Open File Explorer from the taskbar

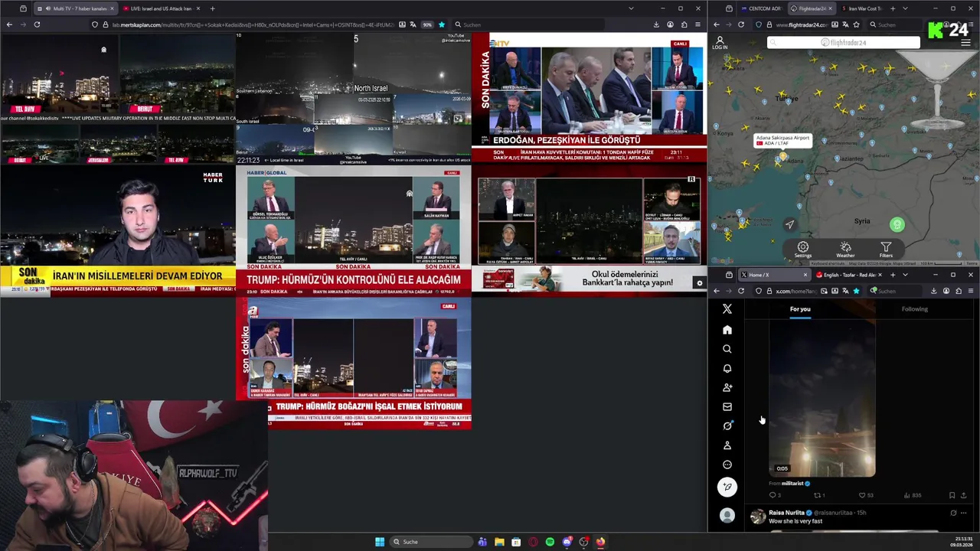[x=499, y=542]
